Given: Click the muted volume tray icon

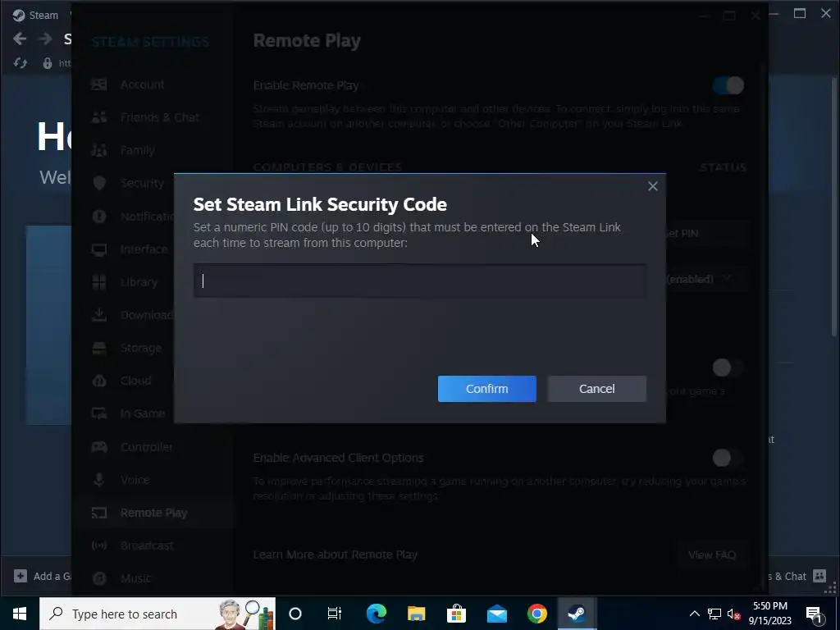Looking at the screenshot, I should pyautogui.click(x=734, y=614).
